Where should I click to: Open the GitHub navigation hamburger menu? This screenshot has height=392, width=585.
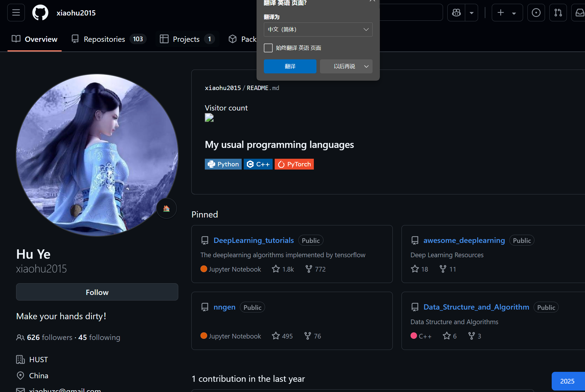(x=16, y=13)
